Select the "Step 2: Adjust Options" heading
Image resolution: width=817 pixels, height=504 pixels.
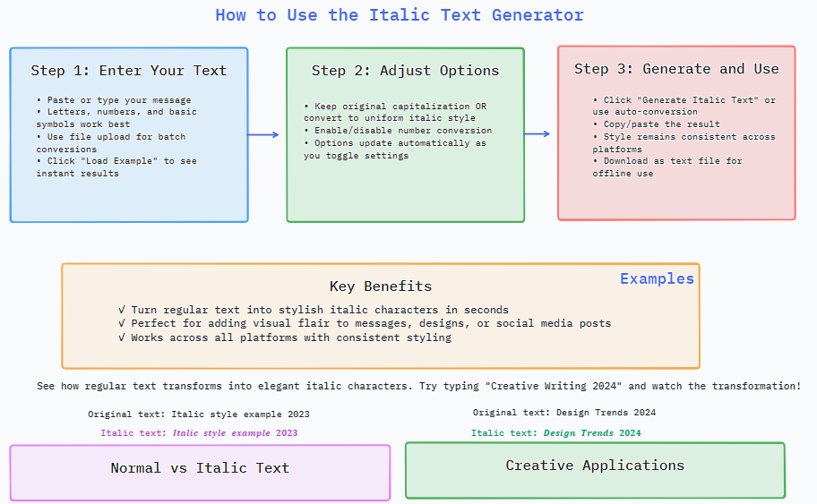click(405, 71)
